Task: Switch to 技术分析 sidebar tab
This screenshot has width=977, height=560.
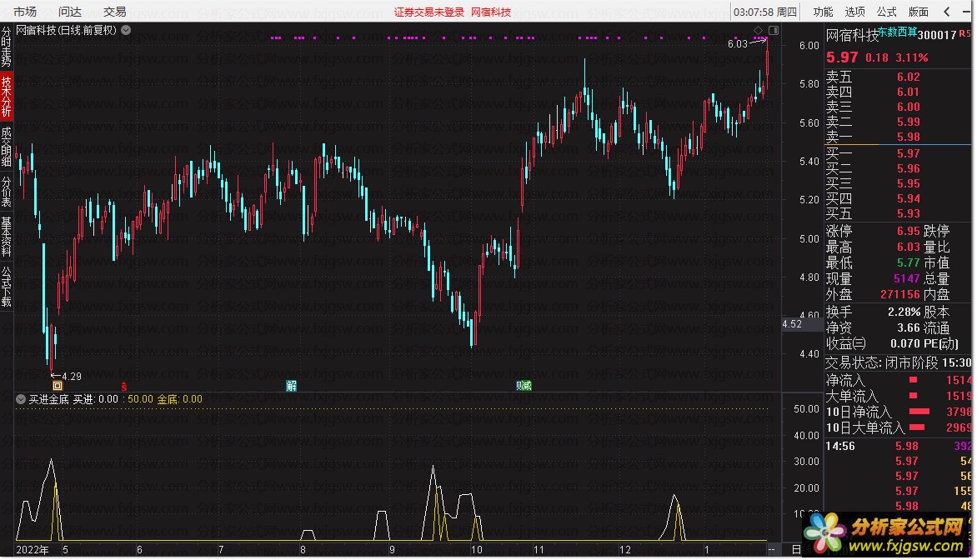Action: coord(6,97)
